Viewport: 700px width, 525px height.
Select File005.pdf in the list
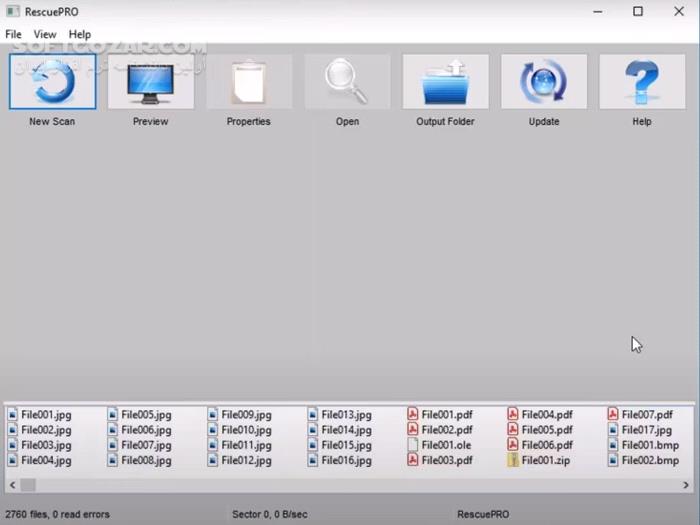point(540,430)
